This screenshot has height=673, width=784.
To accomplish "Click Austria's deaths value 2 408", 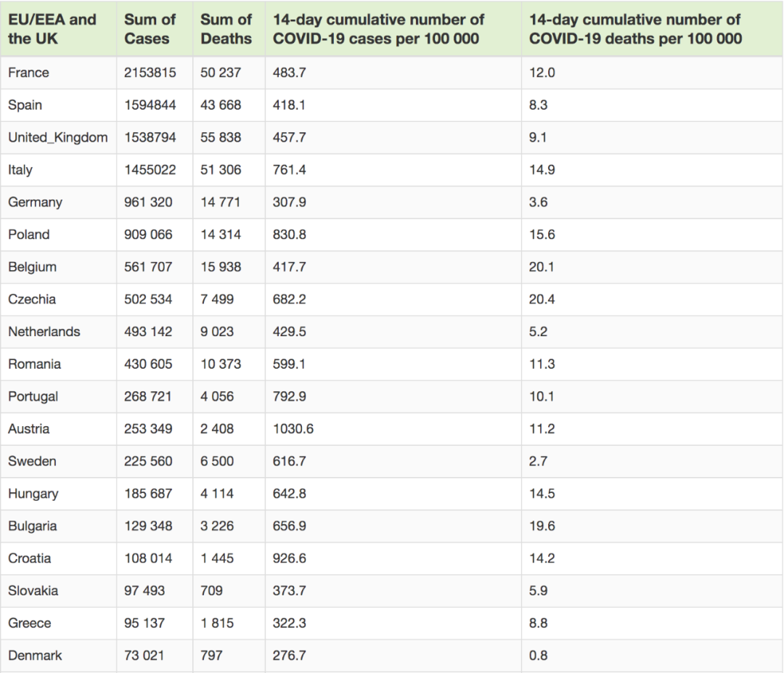I will (x=217, y=429).
